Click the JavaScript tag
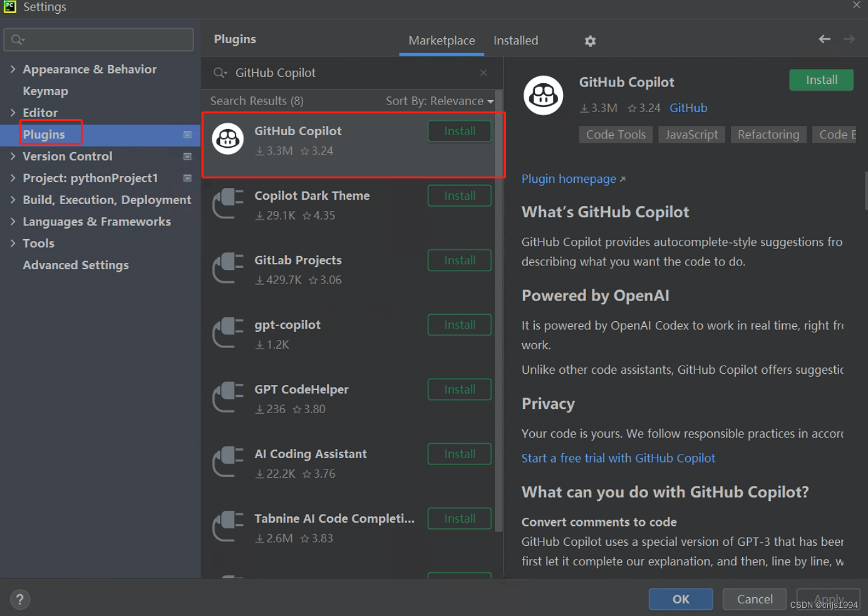Viewport: 868px width, 616px height. tap(691, 135)
